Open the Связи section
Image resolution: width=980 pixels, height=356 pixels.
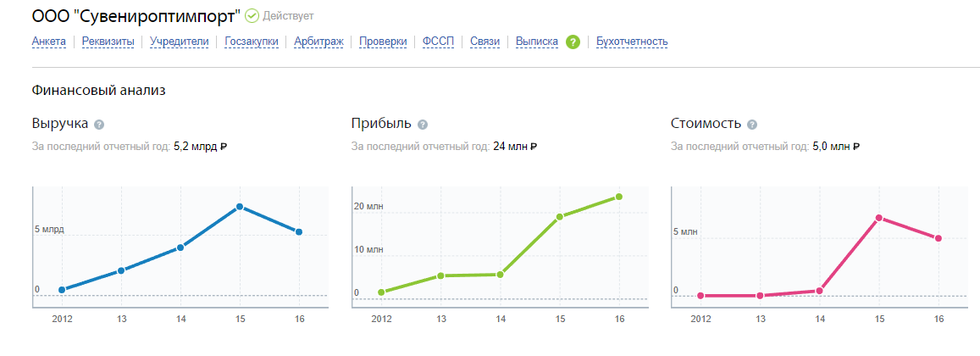coord(485,41)
